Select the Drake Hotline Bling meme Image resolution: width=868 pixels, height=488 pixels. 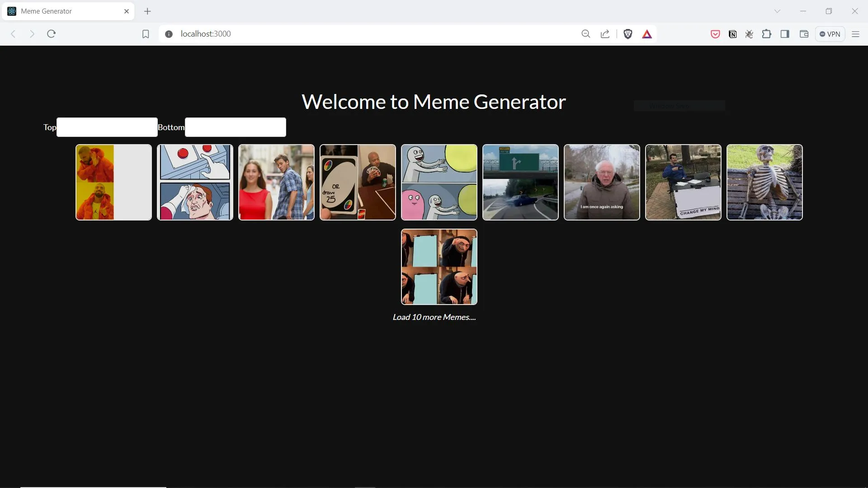click(113, 182)
